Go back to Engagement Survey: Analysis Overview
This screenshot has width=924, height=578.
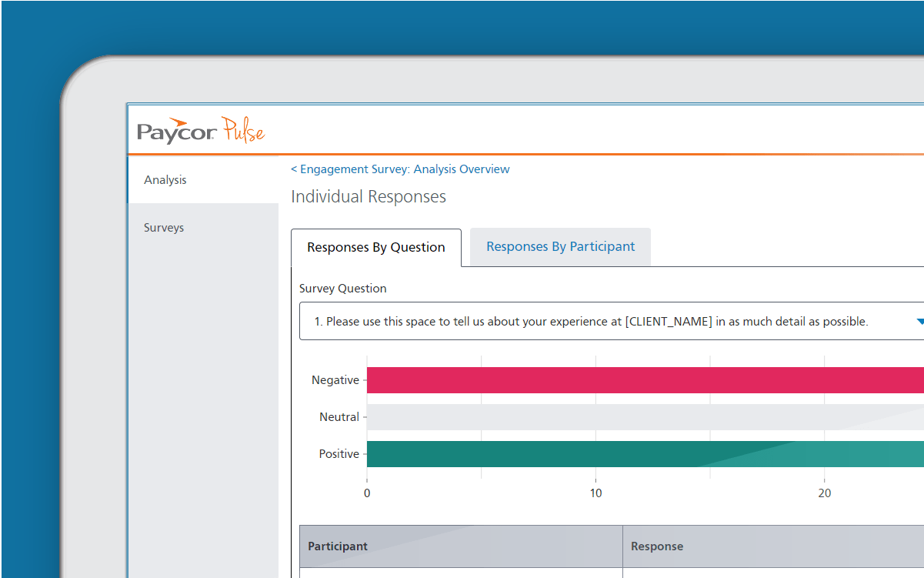pos(400,169)
